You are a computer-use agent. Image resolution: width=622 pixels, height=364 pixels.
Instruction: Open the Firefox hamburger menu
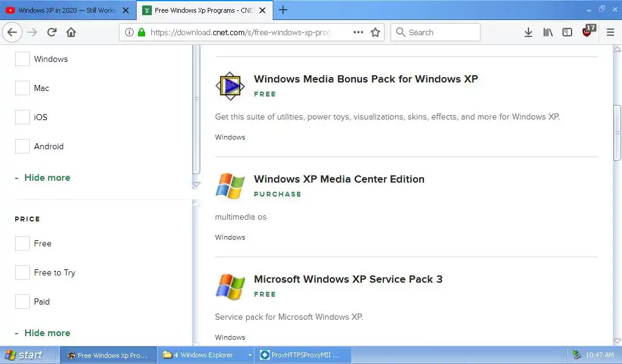[610, 33]
